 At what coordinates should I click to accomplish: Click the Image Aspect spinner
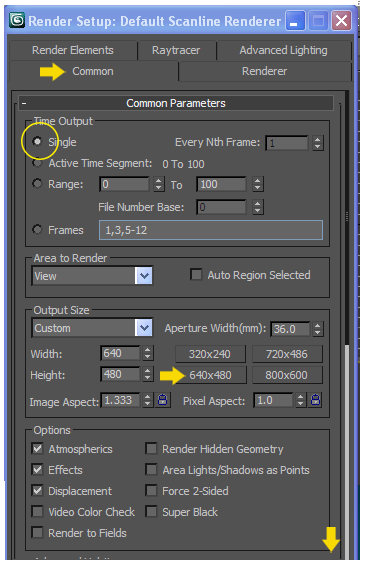147,400
